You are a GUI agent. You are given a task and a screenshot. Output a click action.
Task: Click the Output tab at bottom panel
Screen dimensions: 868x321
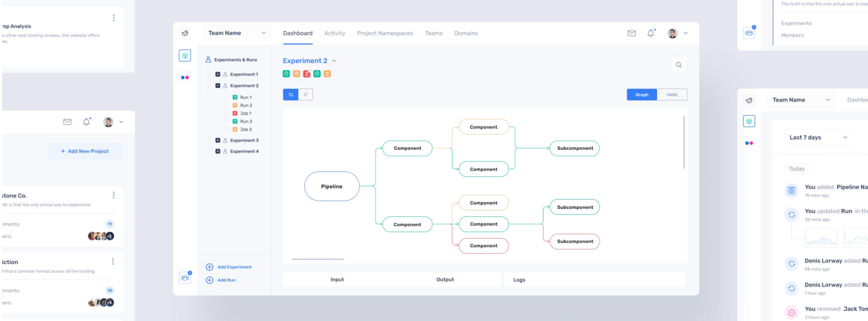pyautogui.click(x=445, y=279)
